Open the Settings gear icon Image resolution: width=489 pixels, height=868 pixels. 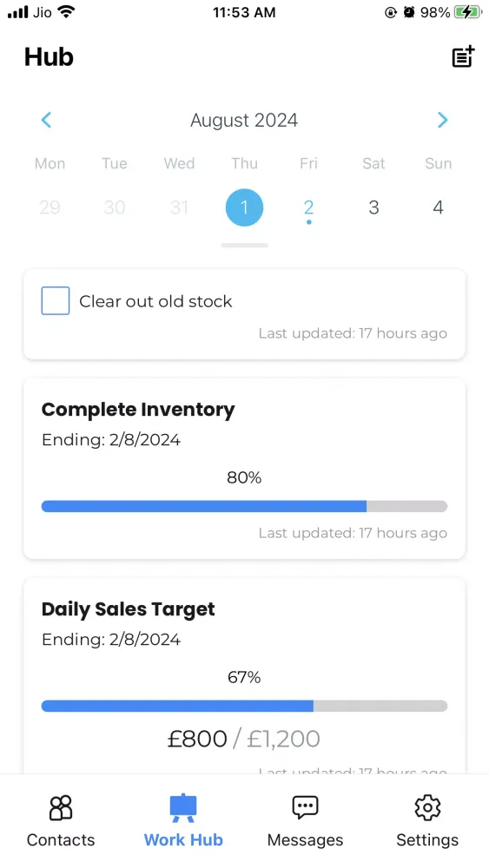[427, 807]
